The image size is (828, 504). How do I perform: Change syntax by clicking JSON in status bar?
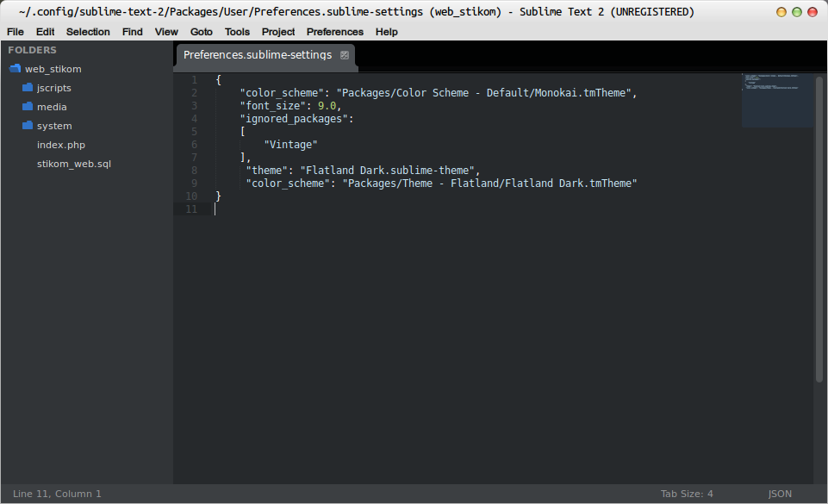click(779, 494)
